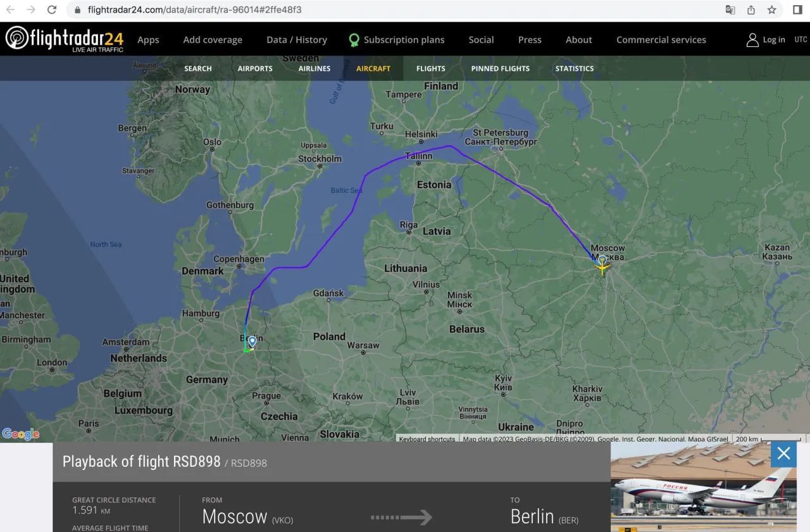Click the Berlin destination map pin
The image size is (810, 532).
click(x=252, y=342)
